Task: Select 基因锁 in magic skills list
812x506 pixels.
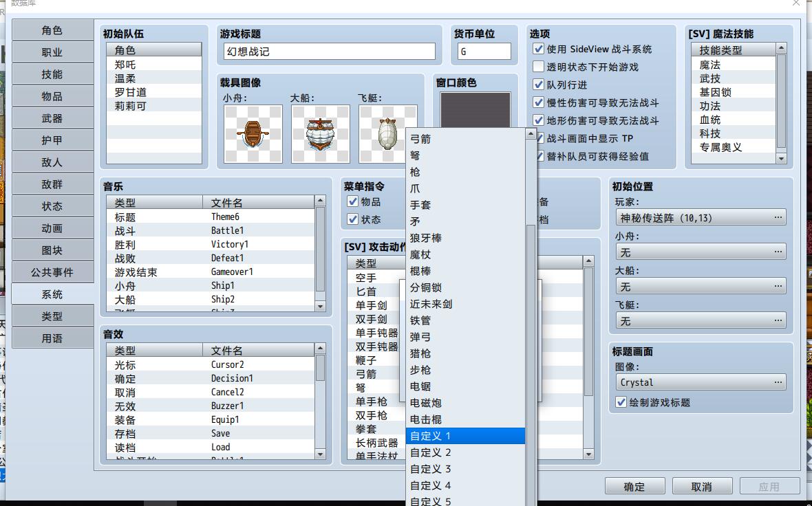Action: pos(734,92)
